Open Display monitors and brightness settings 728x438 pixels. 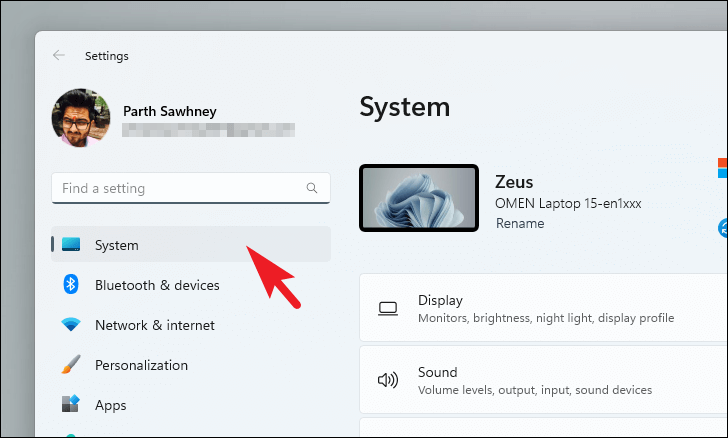tap(543, 308)
